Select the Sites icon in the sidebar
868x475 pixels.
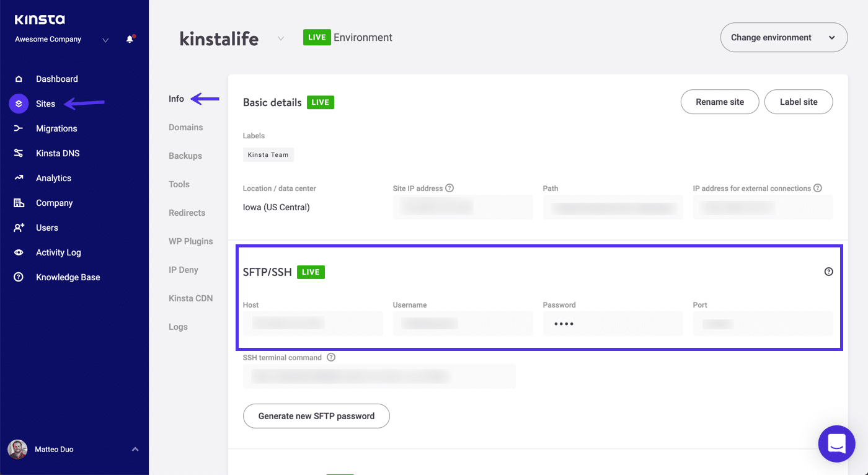pos(19,104)
